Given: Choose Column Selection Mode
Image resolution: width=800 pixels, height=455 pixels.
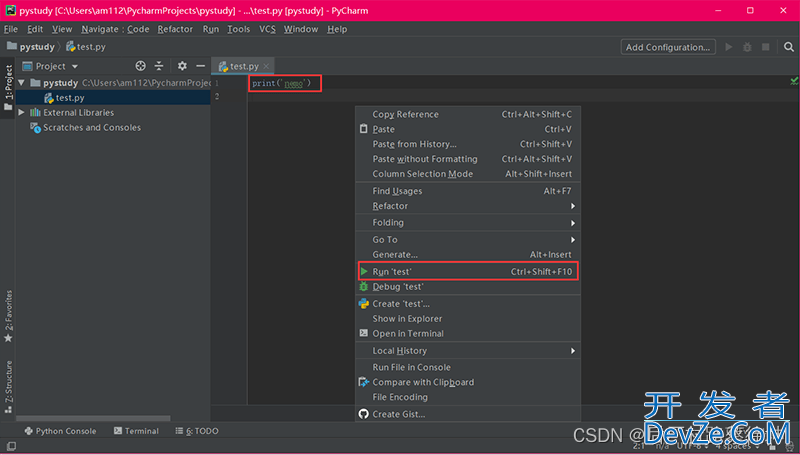Looking at the screenshot, I should tap(468, 174).
